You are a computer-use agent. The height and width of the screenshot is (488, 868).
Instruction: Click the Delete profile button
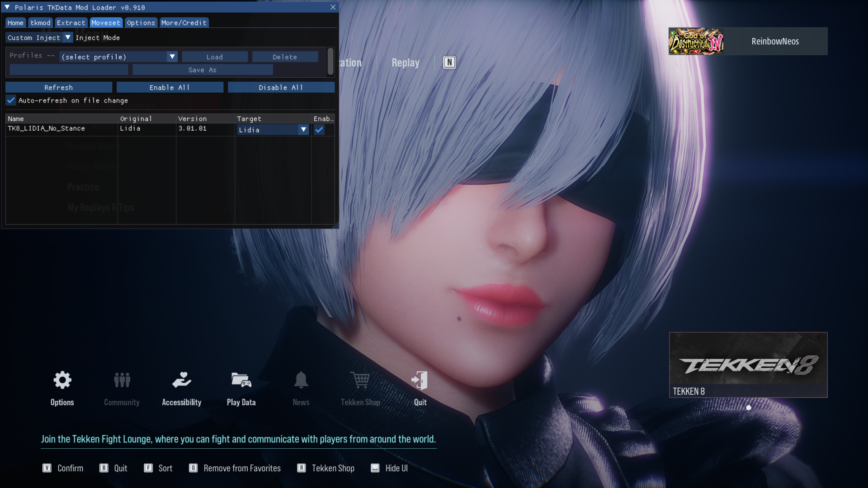point(285,57)
